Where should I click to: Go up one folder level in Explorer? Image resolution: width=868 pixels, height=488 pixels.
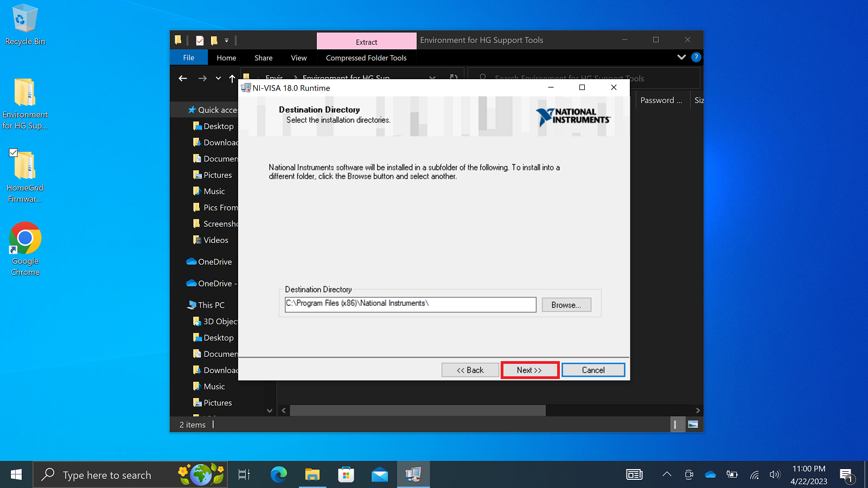[x=232, y=79]
